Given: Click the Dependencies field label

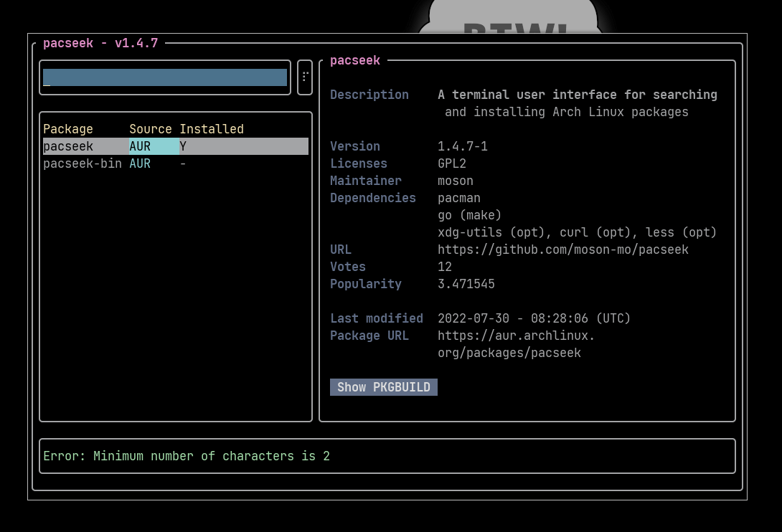Looking at the screenshot, I should click(373, 198).
